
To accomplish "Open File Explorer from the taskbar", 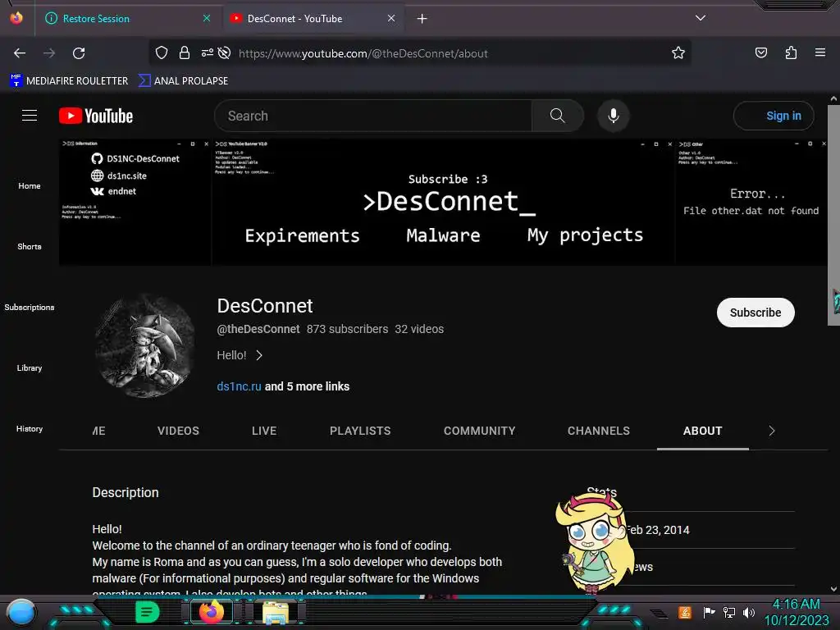I will (x=276, y=612).
